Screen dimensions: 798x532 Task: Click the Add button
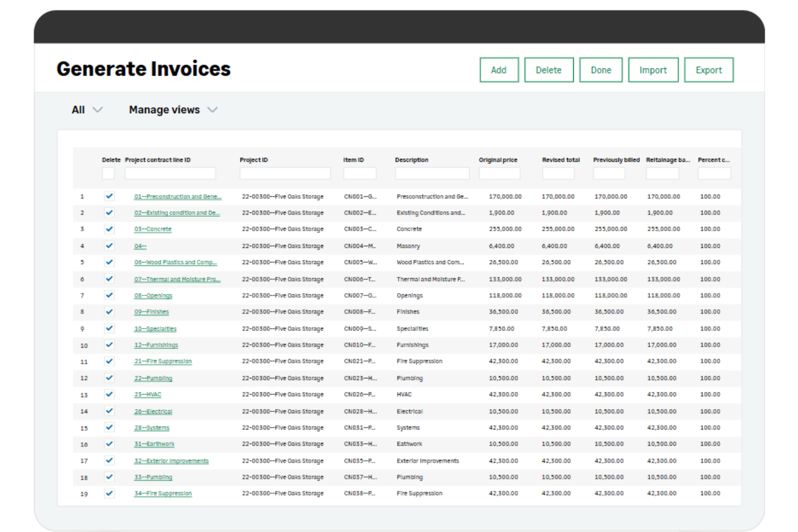pyautogui.click(x=498, y=70)
